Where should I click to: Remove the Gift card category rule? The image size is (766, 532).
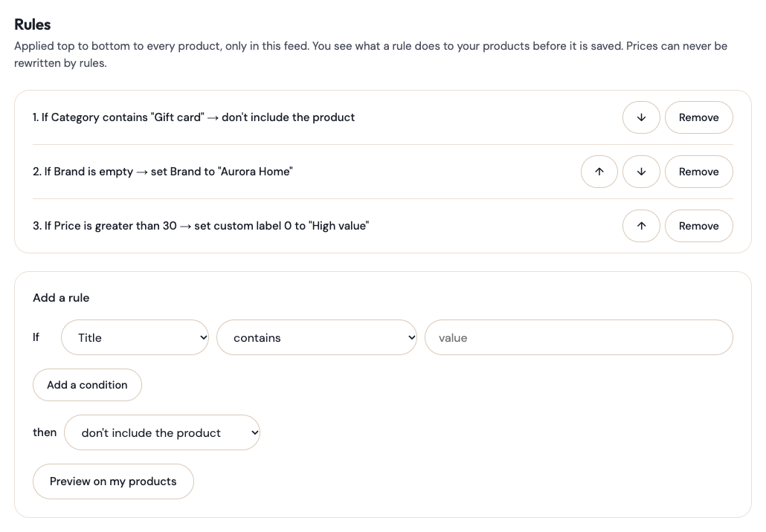698,117
